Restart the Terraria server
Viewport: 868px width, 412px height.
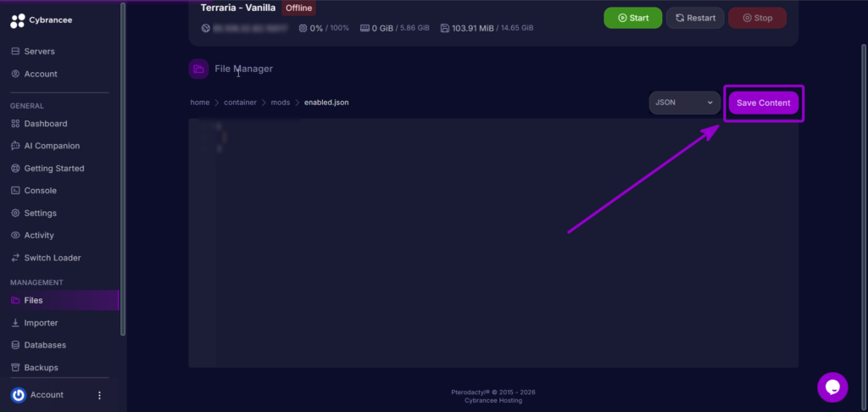(695, 18)
